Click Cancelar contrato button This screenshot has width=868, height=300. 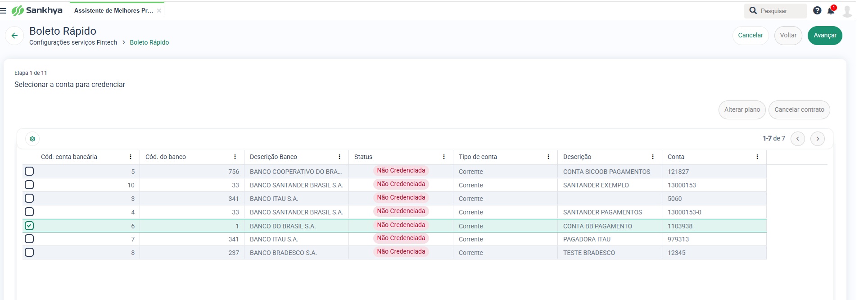click(x=799, y=110)
